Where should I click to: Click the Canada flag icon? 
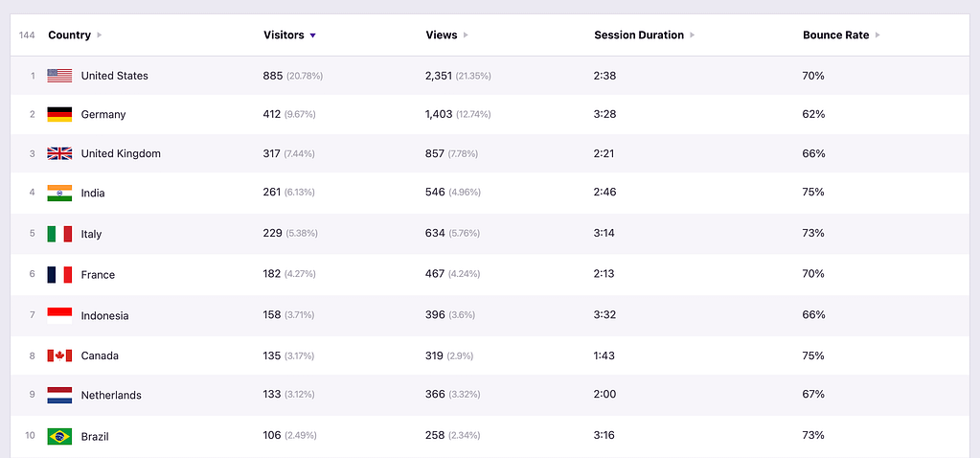pyautogui.click(x=59, y=355)
